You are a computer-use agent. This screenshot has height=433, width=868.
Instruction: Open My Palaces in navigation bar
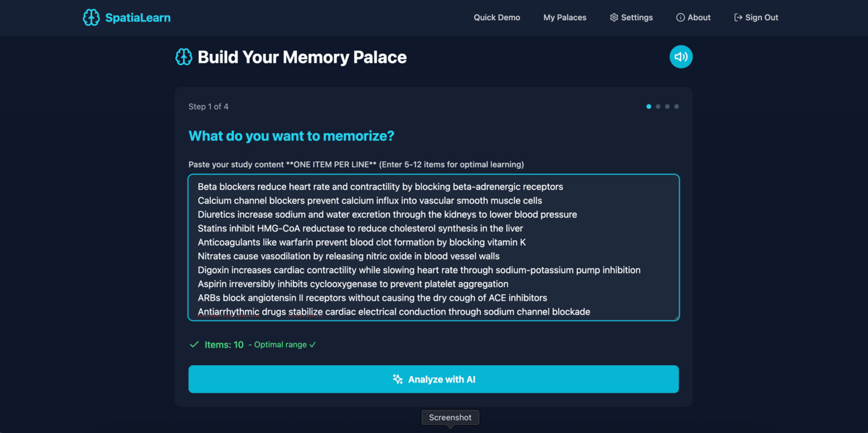(x=565, y=17)
